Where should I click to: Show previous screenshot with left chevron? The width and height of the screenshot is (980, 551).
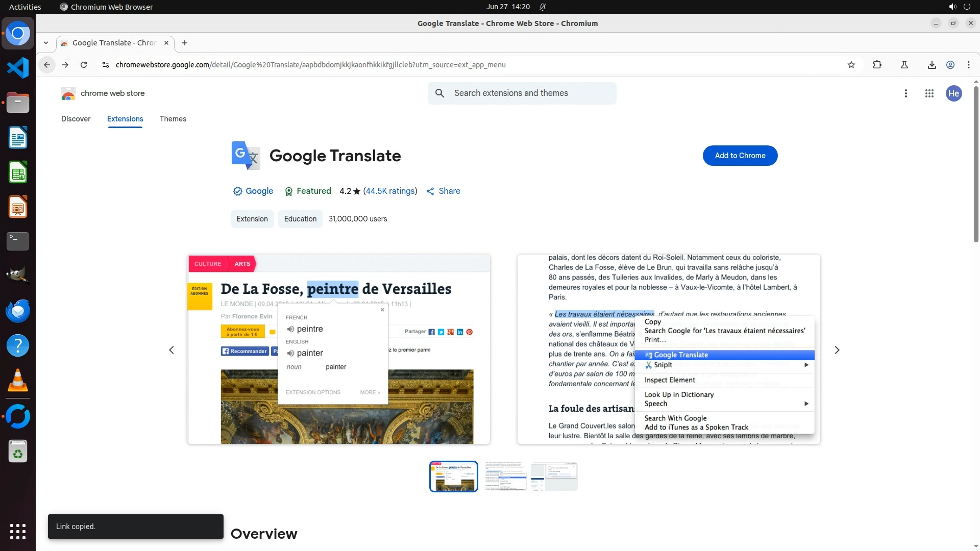pyautogui.click(x=171, y=350)
